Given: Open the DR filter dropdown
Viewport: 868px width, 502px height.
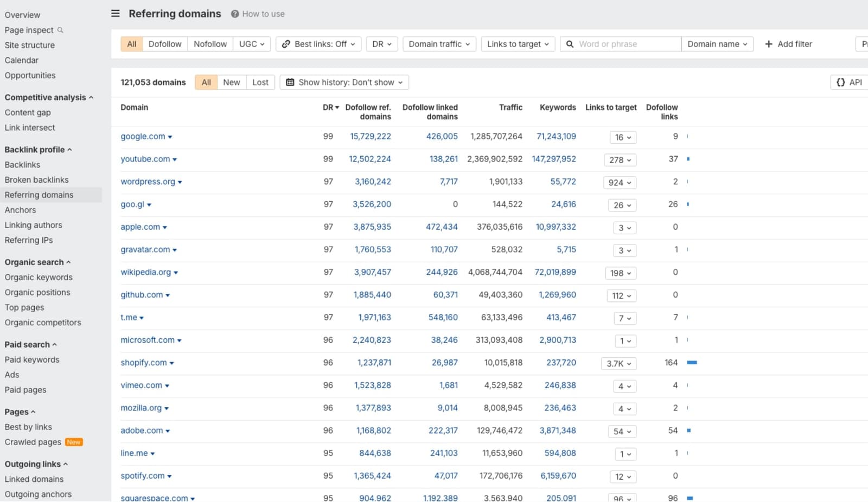Looking at the screenshot, I should coord(382,44).
